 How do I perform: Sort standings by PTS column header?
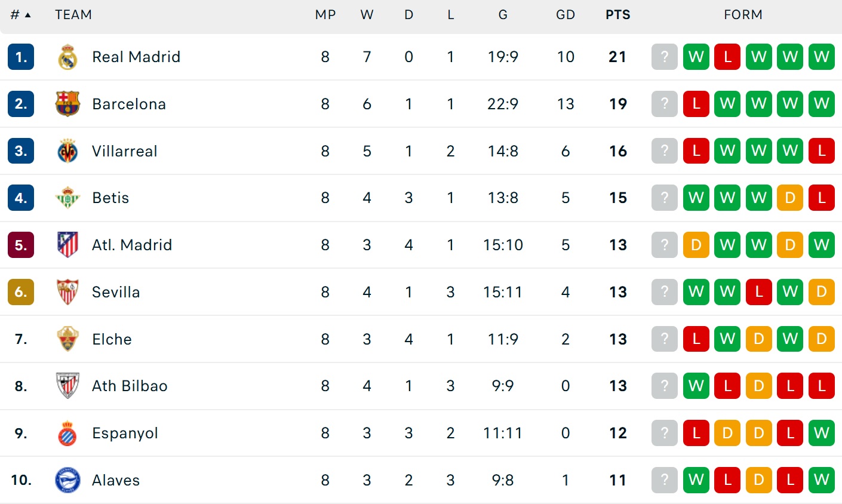pyautogui.click(x=617, y=15)
